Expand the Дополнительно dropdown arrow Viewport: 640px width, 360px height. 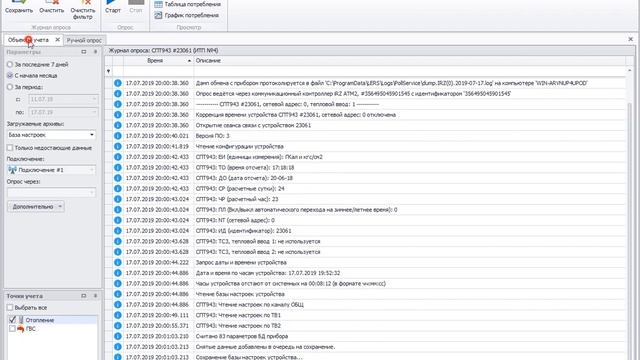[x=60, y=207]
